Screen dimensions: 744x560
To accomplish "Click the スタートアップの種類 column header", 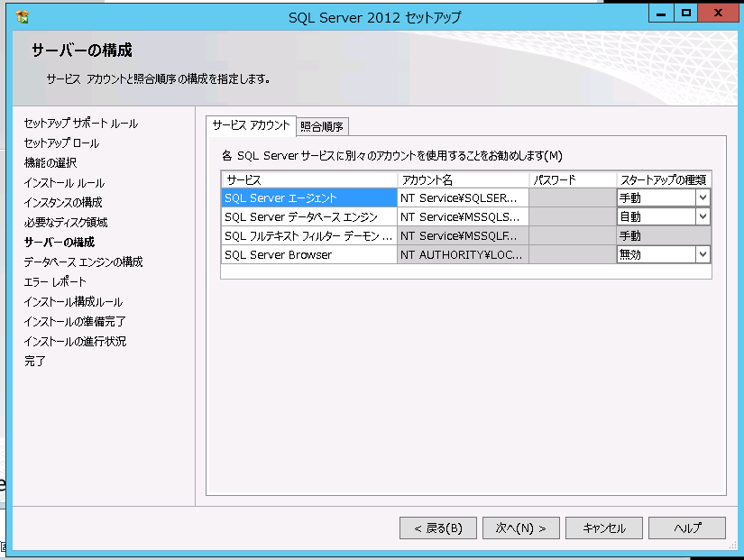I will [x=664, y=179].
